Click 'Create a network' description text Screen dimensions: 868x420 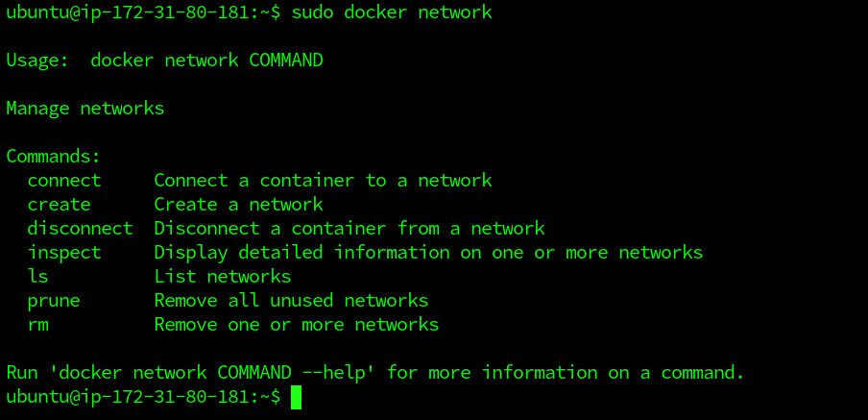[x=238, y=205]
